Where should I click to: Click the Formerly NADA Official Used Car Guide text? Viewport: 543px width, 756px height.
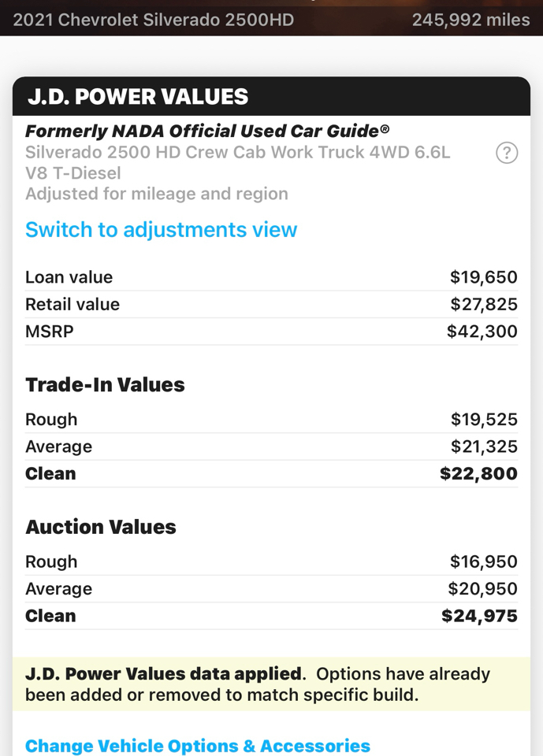[207, 132]
